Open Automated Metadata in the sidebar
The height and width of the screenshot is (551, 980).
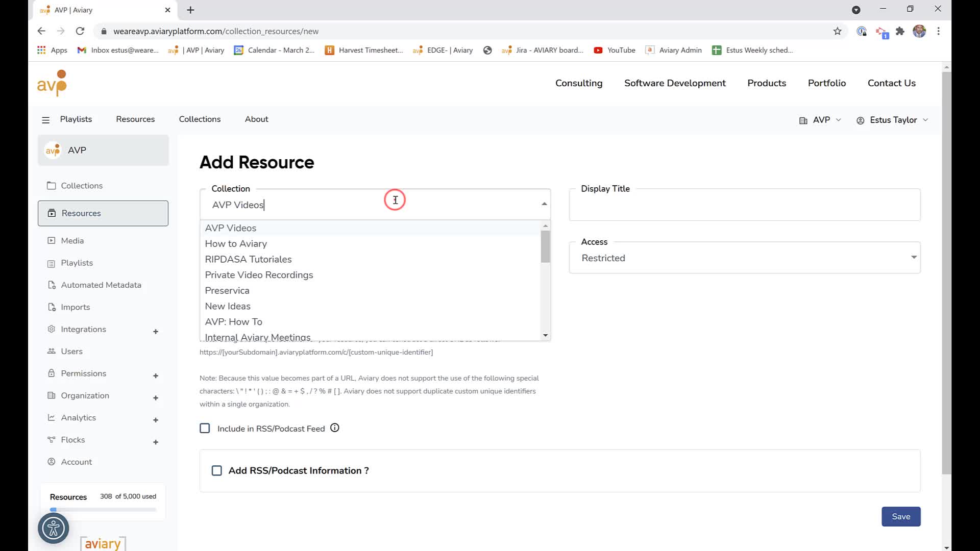[x=101, y=285]
